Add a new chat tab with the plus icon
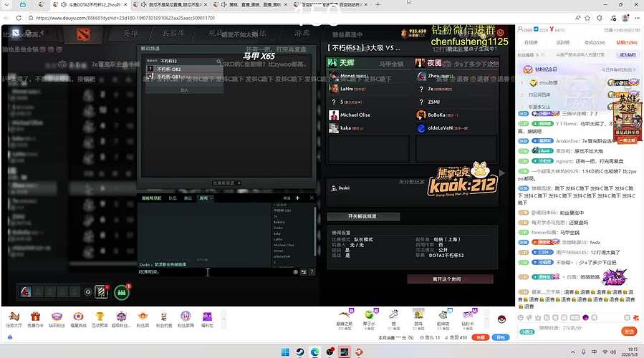The width and height of the screenshot is (644, 358). tap(297, 198)
